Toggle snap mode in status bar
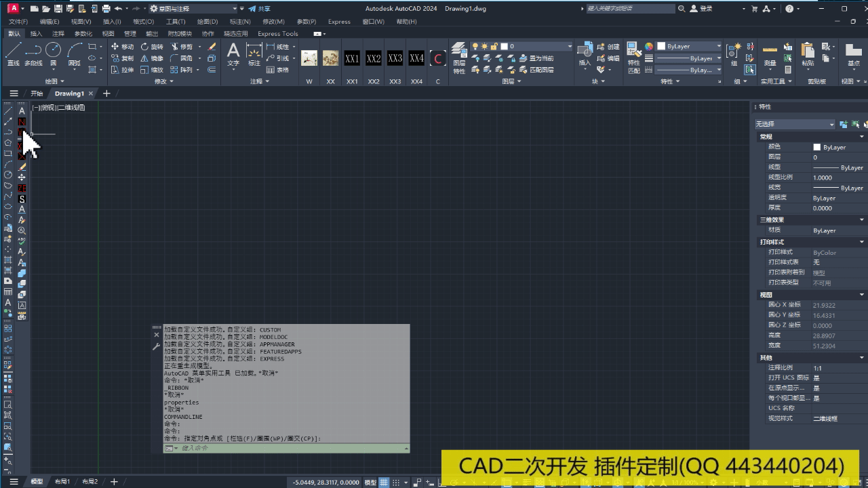Viewport: 868px width, 488px height. (396, 482)
